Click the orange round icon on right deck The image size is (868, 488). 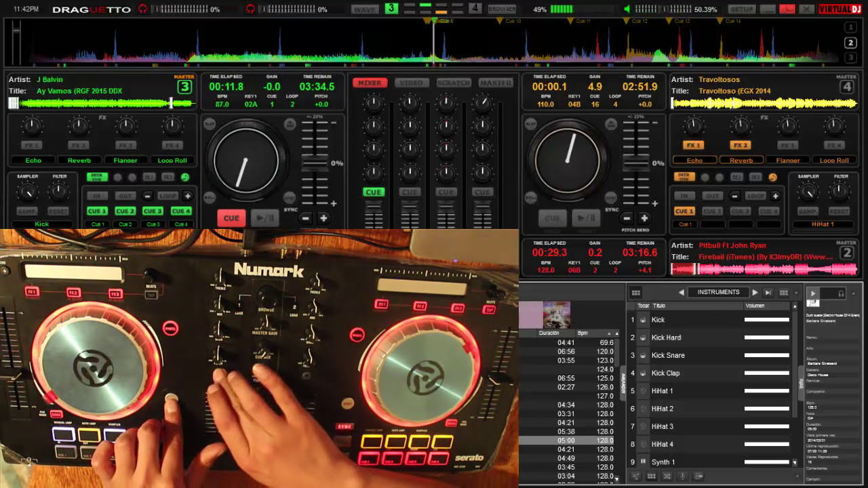point(772,178)
